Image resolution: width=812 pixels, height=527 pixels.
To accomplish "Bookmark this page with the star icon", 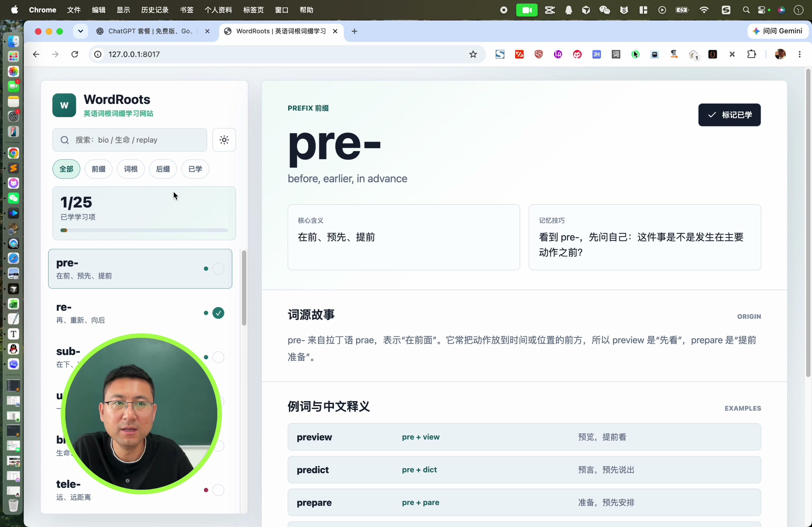I will pos(473,55).
